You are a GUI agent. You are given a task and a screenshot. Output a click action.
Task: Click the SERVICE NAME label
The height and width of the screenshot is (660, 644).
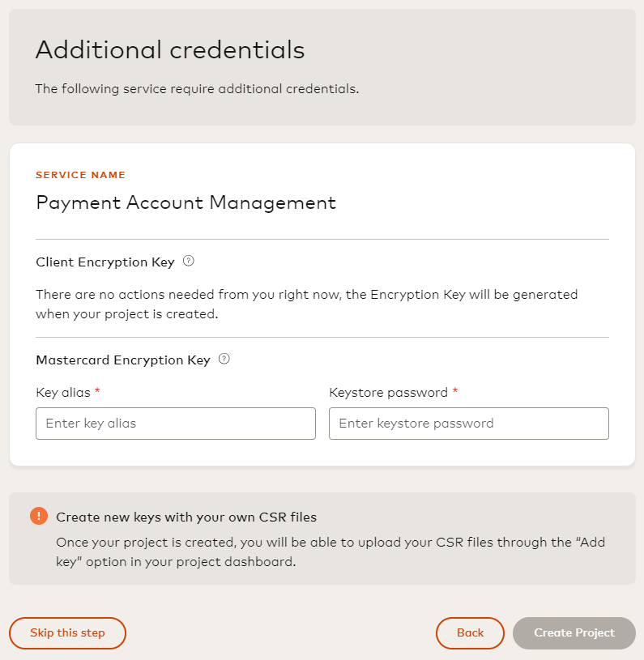[80, 174]
